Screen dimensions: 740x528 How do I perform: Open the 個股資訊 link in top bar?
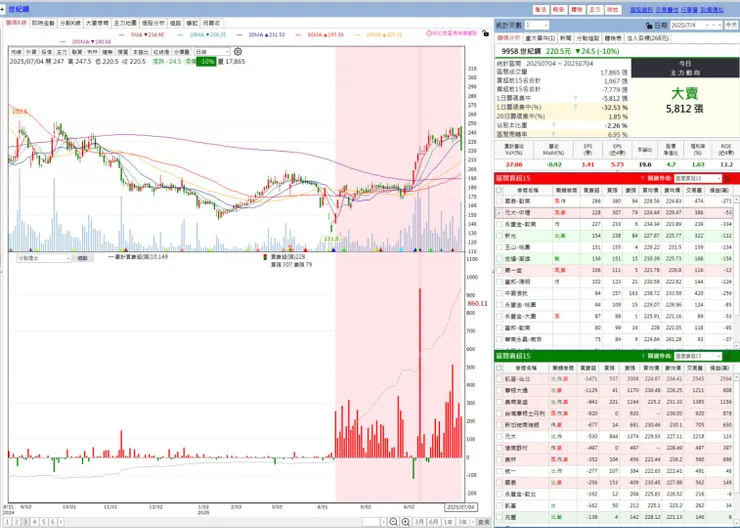pos(641,9)
